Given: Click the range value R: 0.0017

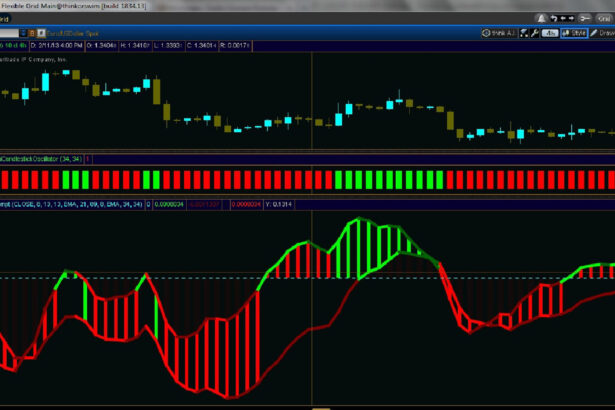Looking at the screenshot, I should click(235, 46).
